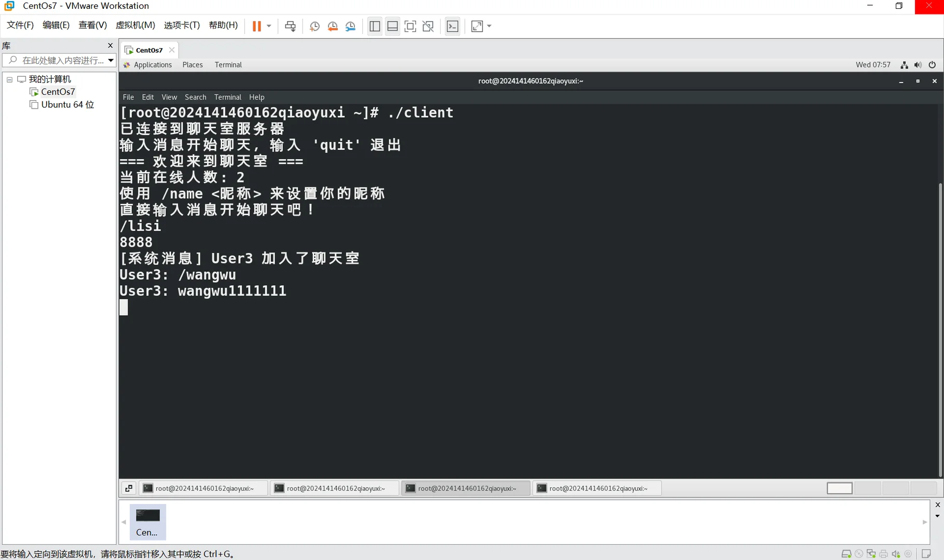Open the power options dropdown beside pause
Viewport: 944px width, 560px height.
coord(269,26)
